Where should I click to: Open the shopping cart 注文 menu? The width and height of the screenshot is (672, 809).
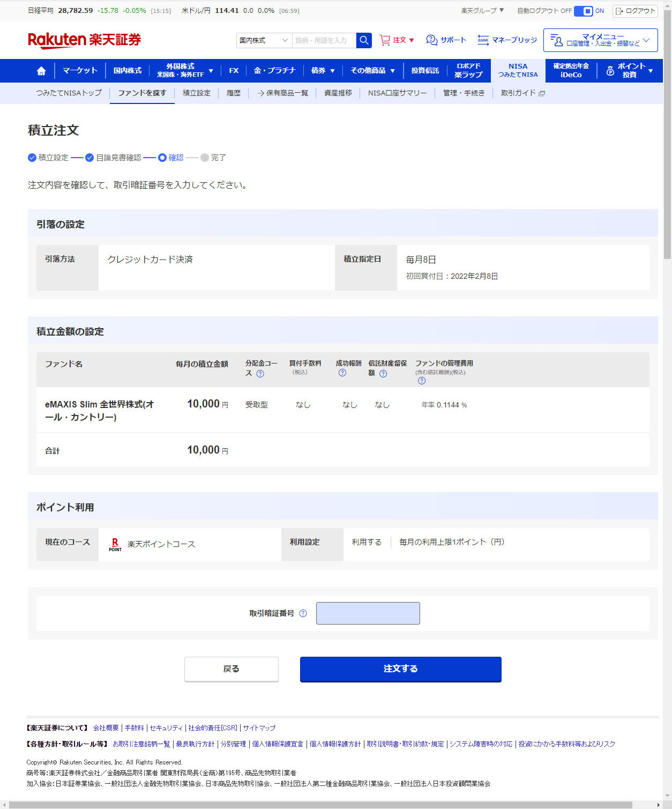pyautogui.click(x=397, y=40)
